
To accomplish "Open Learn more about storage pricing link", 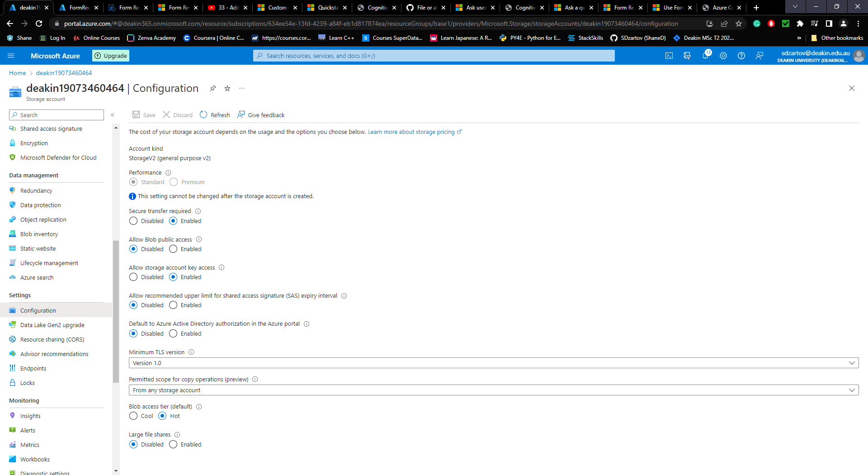I will pyautogui.click(x=412, y=132).
